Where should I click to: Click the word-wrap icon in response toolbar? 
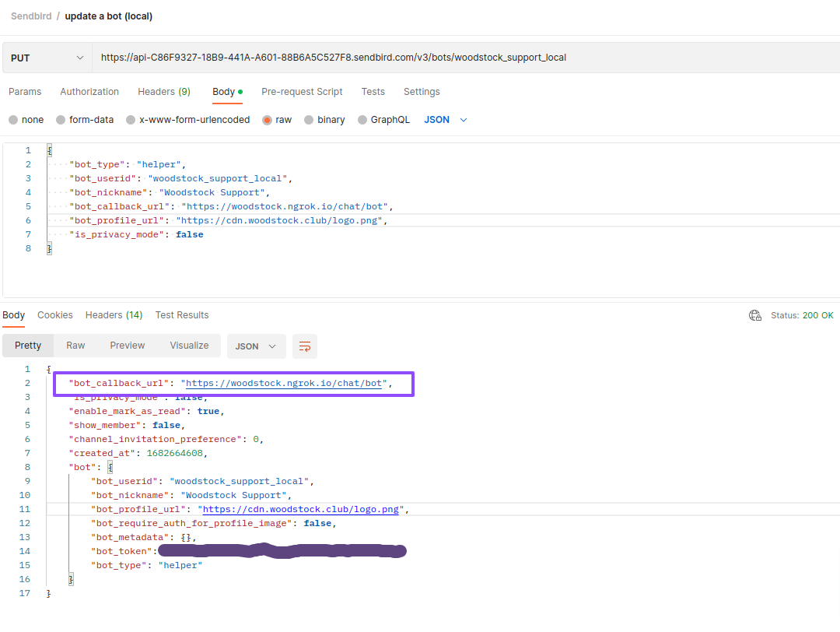(305, 346)
